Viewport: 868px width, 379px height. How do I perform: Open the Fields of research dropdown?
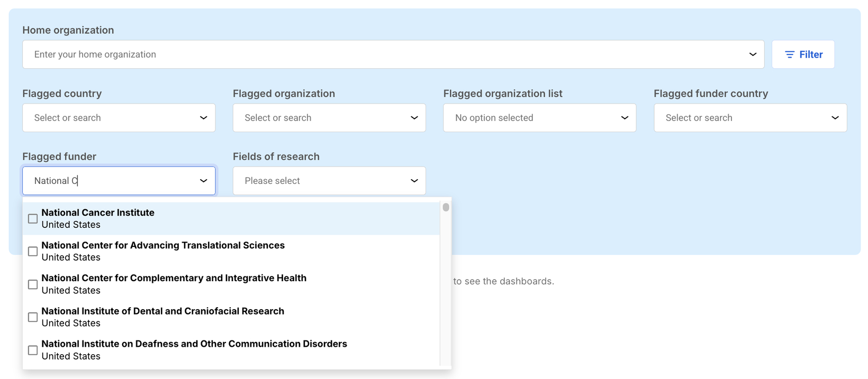coord(329,181)
